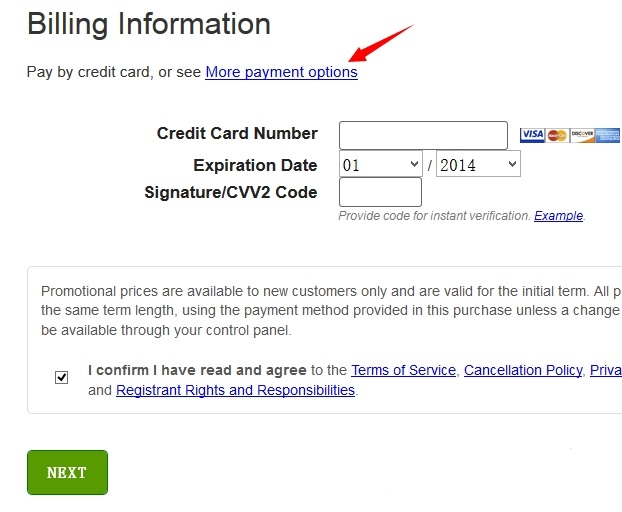Screen dimensions: 622x512
Task: Open the More payment options link
Action: tap(281, 72)
